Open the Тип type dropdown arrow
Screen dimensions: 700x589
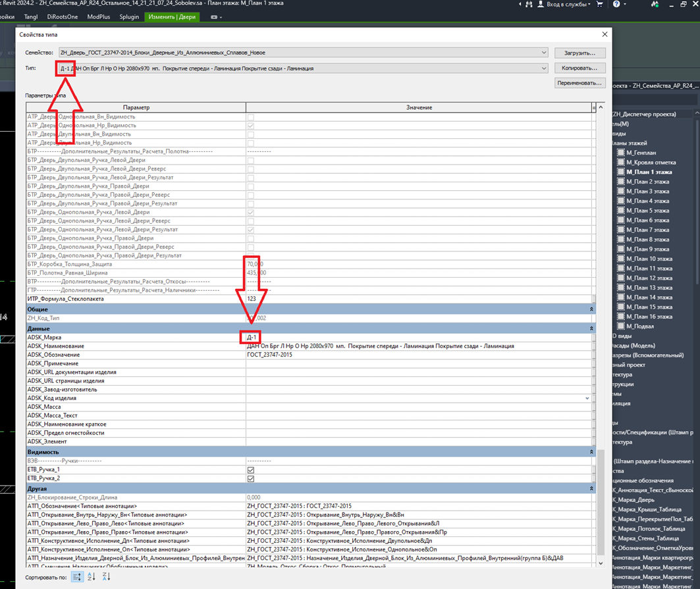pyautogui.click(x=544, y=68)
